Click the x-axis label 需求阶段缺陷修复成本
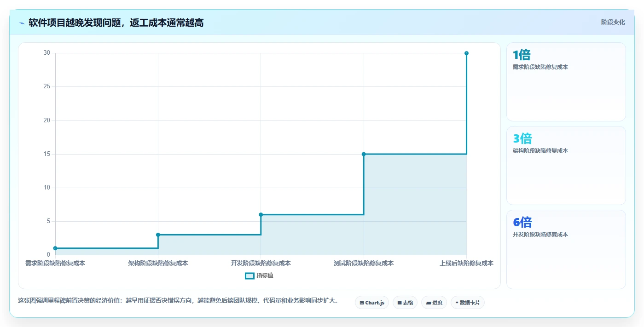Image resolution: width=644 pixels, height=327 pixels. [55, 264]
